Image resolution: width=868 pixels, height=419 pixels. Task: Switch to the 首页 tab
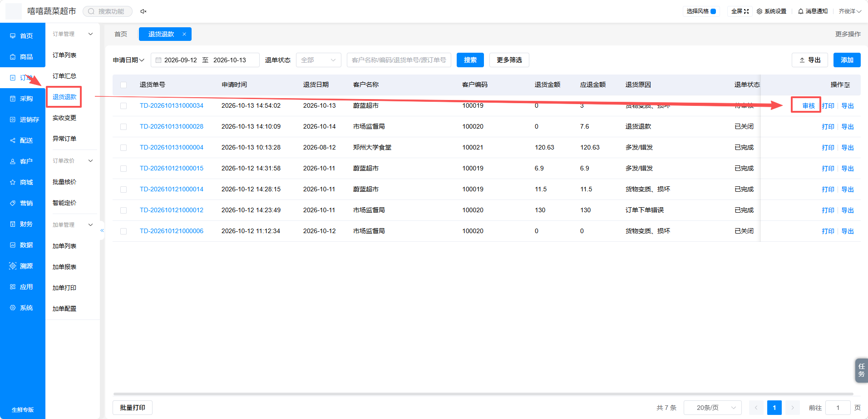coord(121,34)
